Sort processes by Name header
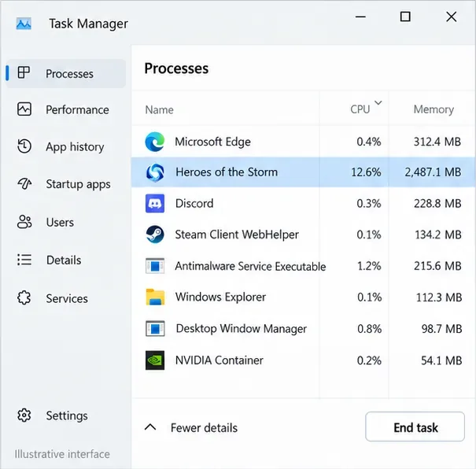The height and width of the screenshot is (469, 476). [x=160, y=109]
